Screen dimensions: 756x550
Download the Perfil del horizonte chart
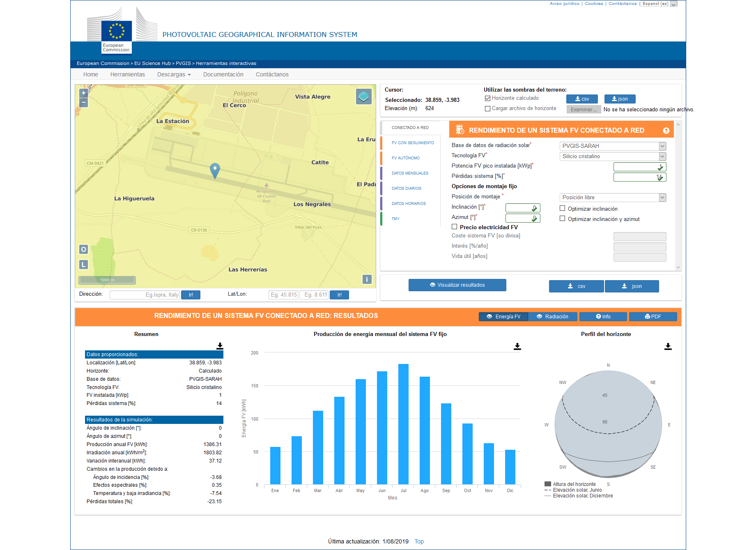point(668,346)
